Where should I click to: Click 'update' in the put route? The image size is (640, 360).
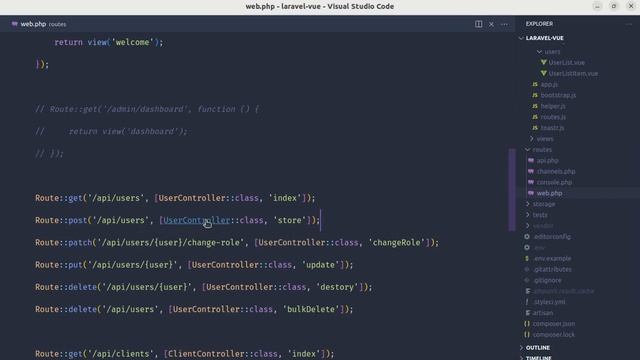click(320, 265)
